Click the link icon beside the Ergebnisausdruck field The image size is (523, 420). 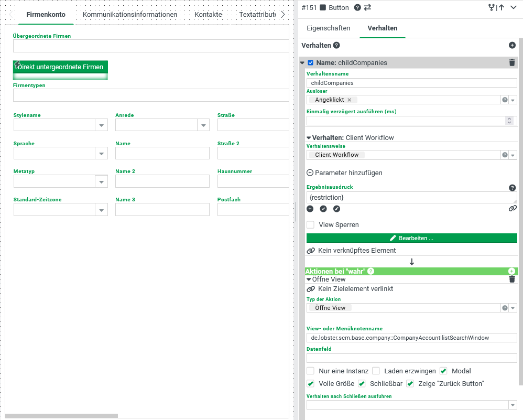pyautogui.click(x=513, y=209)
